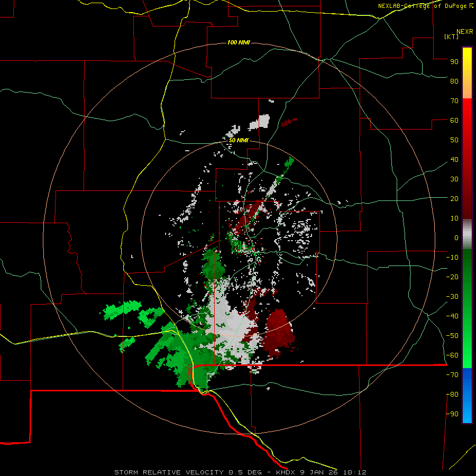Click the -90 value on the velocity scale
The height and width of the screenshot is (476, 476).
tap(452, 414)
